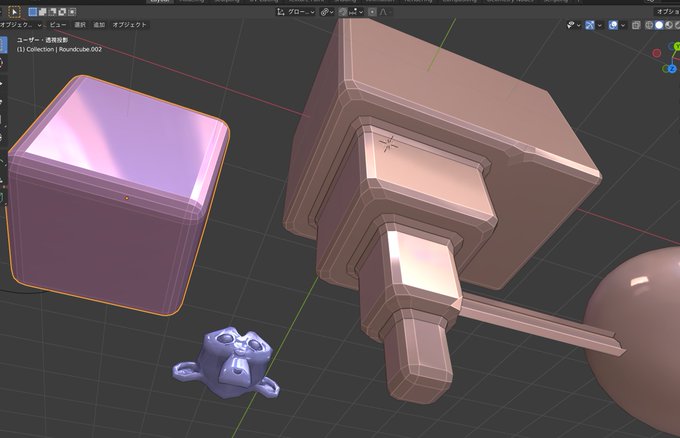Toggle proportional editing
Image resolution: width=680 pixels, height=438 pixels.
pyautogui.click(x=372, y=12)
